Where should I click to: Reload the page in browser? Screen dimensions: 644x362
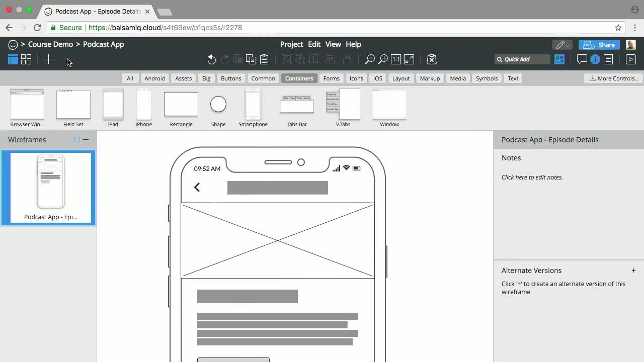(x=37, y=28)
